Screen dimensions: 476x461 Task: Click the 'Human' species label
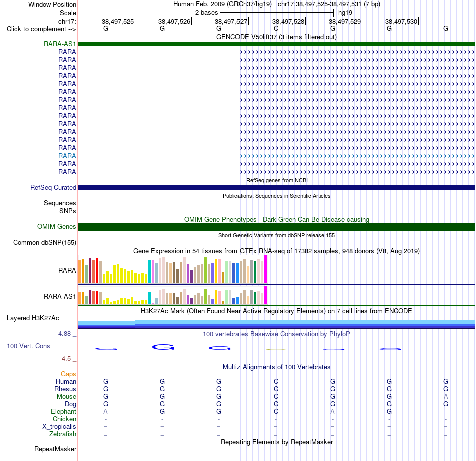pyautogui.click(x=66, y=382)
